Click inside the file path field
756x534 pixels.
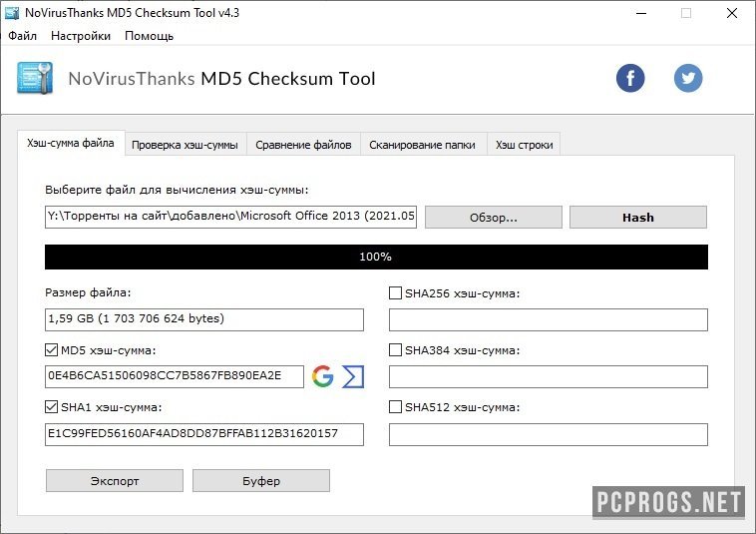pos(230,218)
